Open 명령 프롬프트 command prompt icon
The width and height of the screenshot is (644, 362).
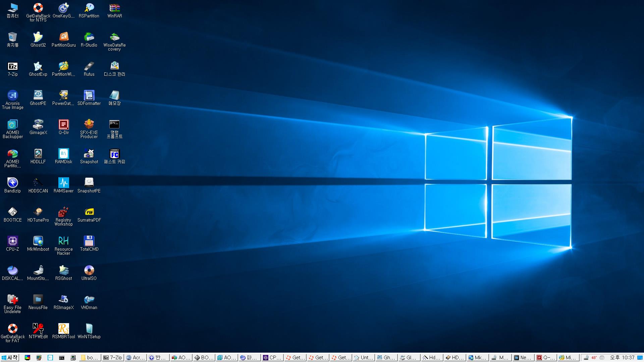click(x=115, y=129)
